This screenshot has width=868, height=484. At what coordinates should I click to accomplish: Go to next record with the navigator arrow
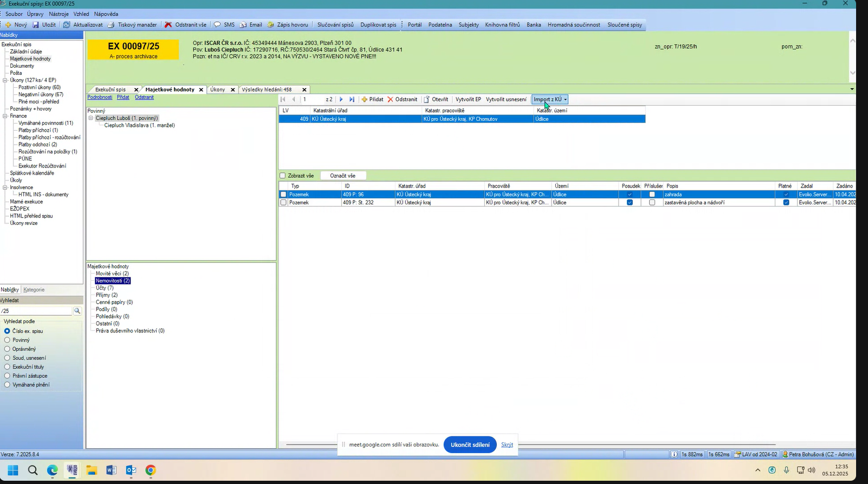[x=341, y=100]
